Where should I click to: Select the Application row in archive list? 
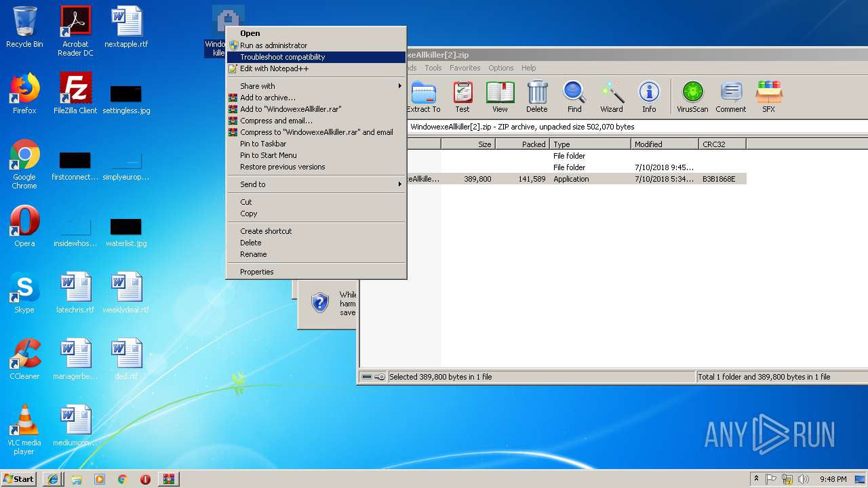coord(576,179)
